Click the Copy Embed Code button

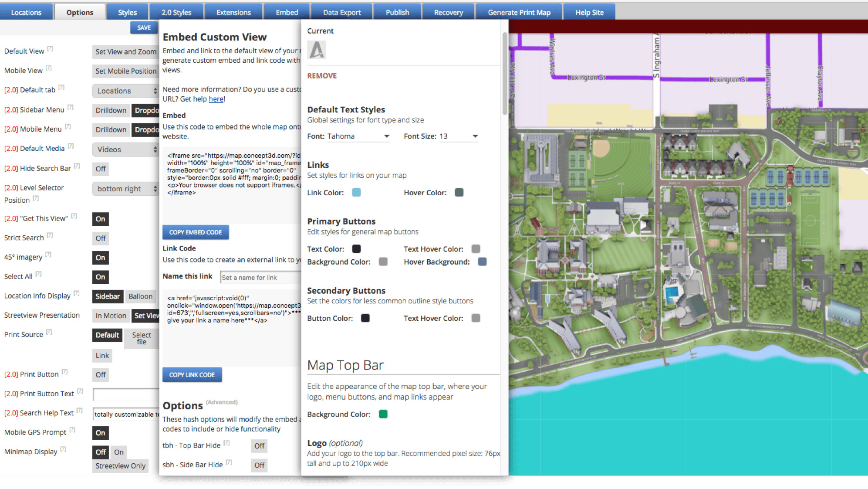pyautogui.click(x=195, y=232)
